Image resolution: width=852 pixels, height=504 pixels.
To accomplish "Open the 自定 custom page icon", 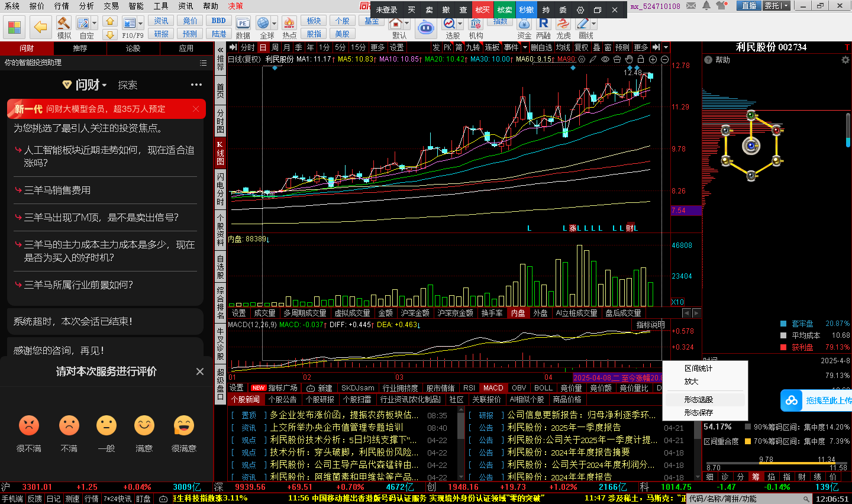I will [x=83, y=23].
